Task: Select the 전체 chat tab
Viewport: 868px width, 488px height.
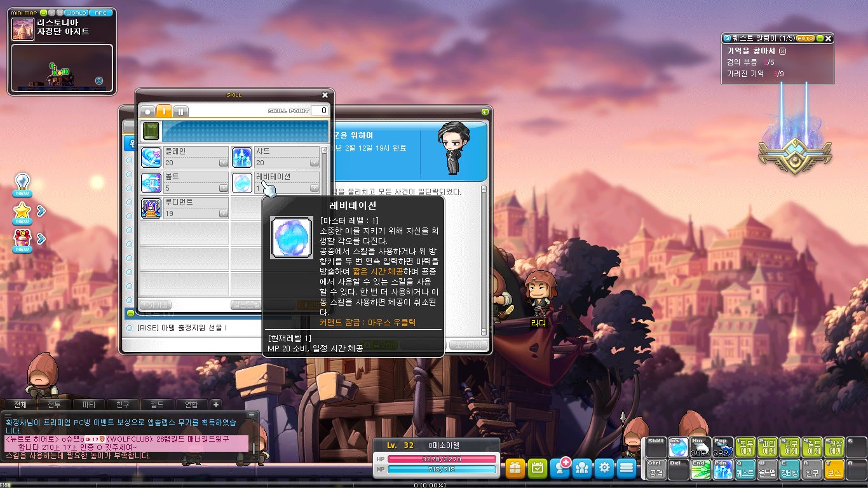Action: coord(20,404)
